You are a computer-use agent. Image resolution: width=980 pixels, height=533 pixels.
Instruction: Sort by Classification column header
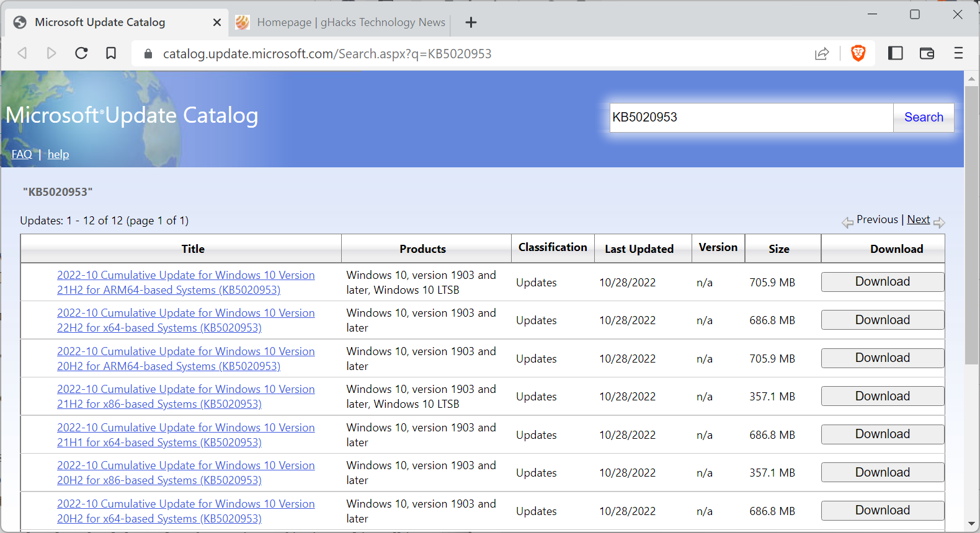coord(553,247)
